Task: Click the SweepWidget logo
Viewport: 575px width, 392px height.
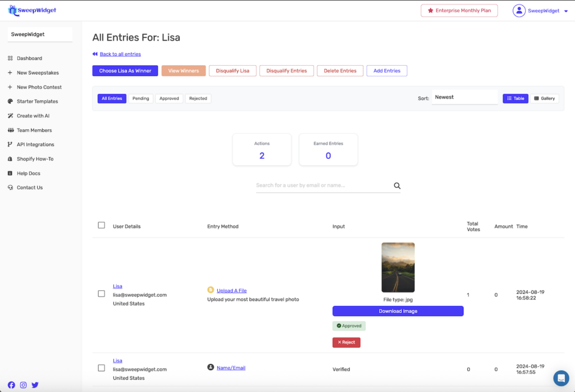Action: coord(32,10)
